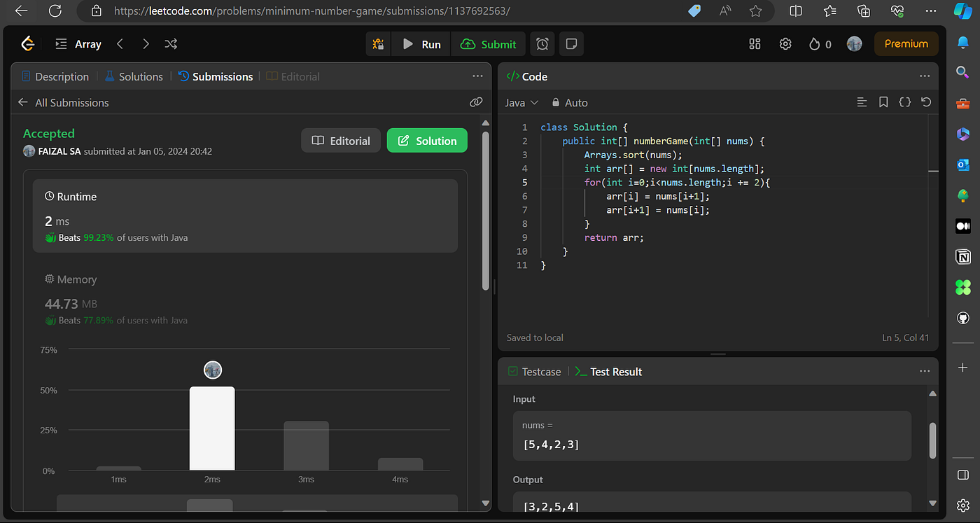This screenshot has height=523, width=980.
Task: Toggle the browser favorites star
Action: click(755, 11)
